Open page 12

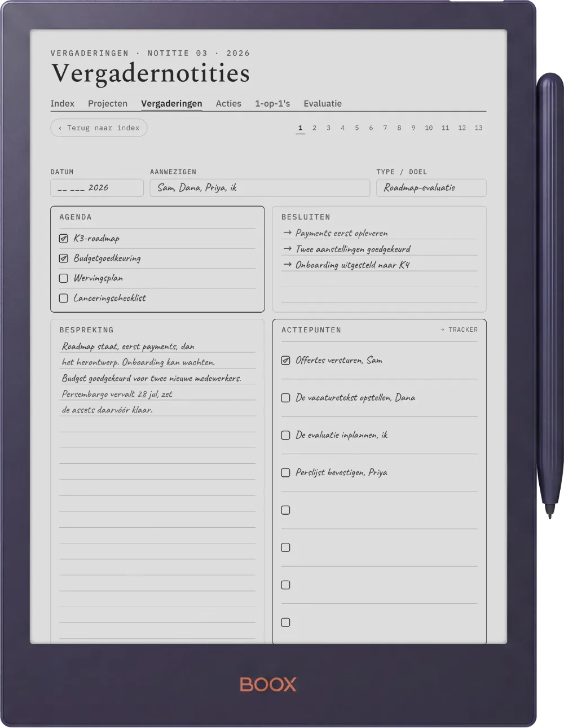(462, 128)
